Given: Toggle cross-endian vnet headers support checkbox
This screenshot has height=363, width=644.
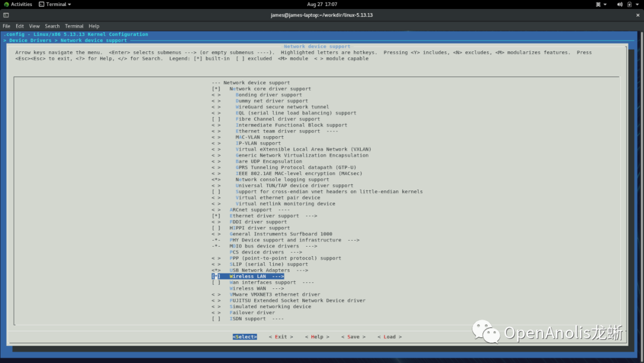Looking at the screenshot, I should tap(216, 192).
